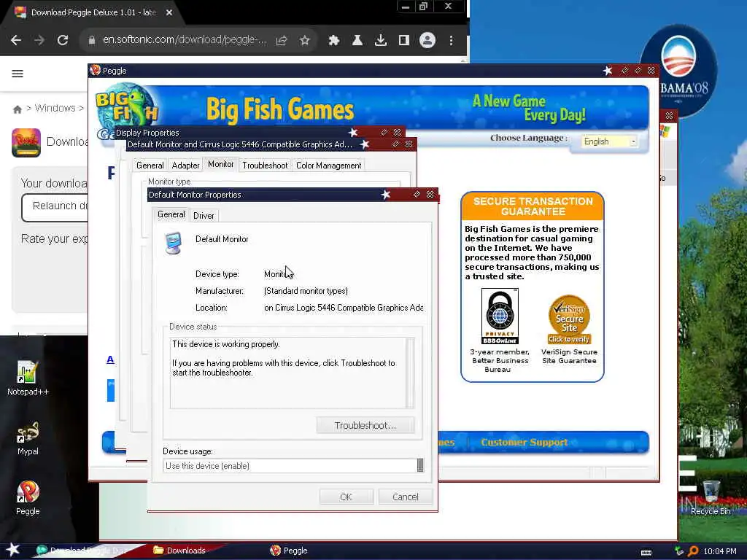The height and width of the screenshot is (560, 747).
Task: Open the Peggle desktop shortcut
Action: 28,498
